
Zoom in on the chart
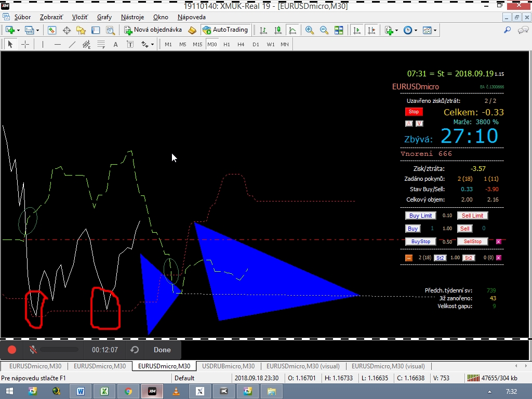click(310, 30)
